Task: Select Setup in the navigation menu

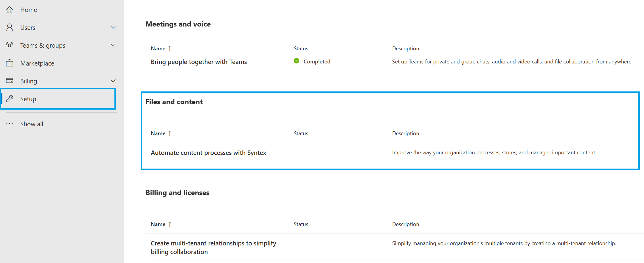Action: tap(28, 99)
